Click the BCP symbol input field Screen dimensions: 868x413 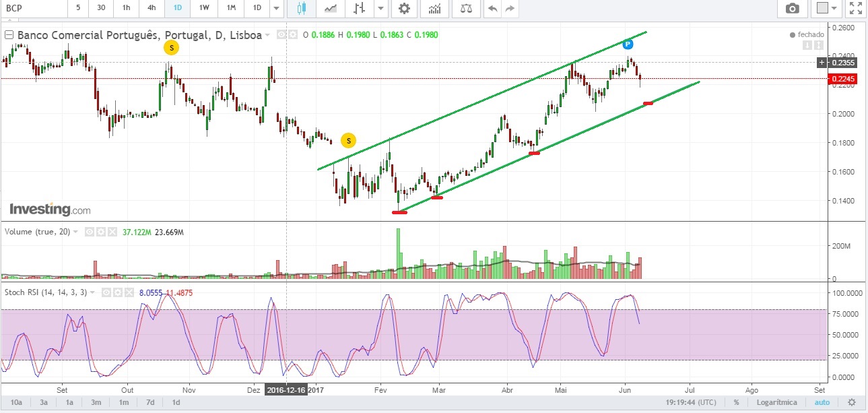click(x=34, y=8)
